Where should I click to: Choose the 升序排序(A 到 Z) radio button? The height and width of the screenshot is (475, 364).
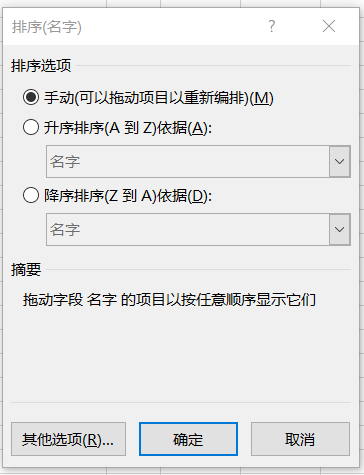pyautogui.click(x=31, y=127)
